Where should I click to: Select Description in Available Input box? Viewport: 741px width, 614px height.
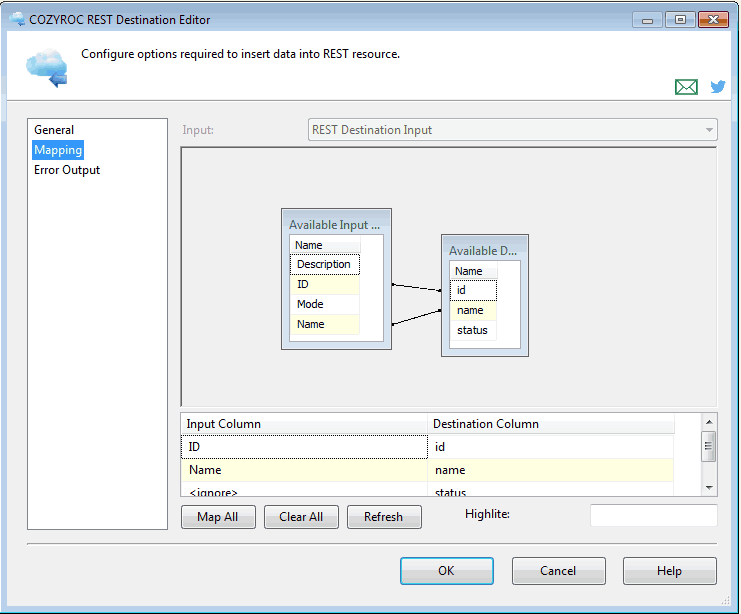pos(325,264)
